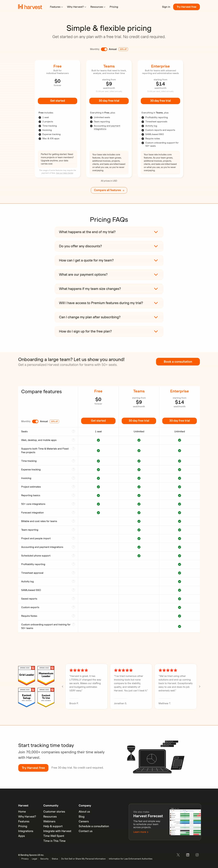The width and height of the screenshot is (218, 868).
Task: Click the Pricing nav link
Action: 114,7
